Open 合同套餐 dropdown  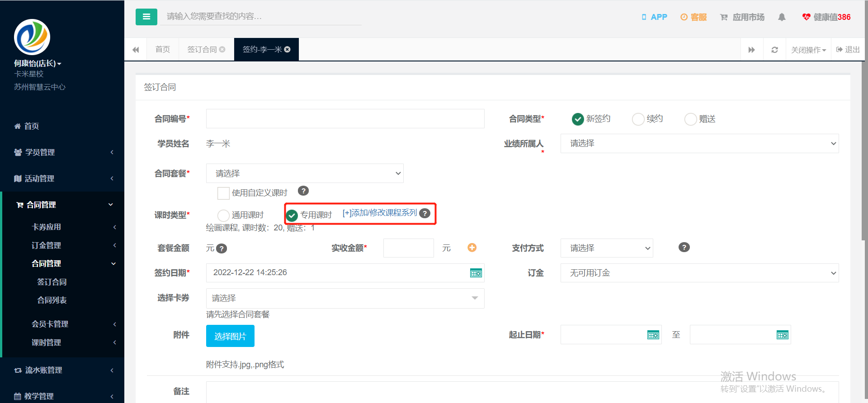[x=305, y=173]
